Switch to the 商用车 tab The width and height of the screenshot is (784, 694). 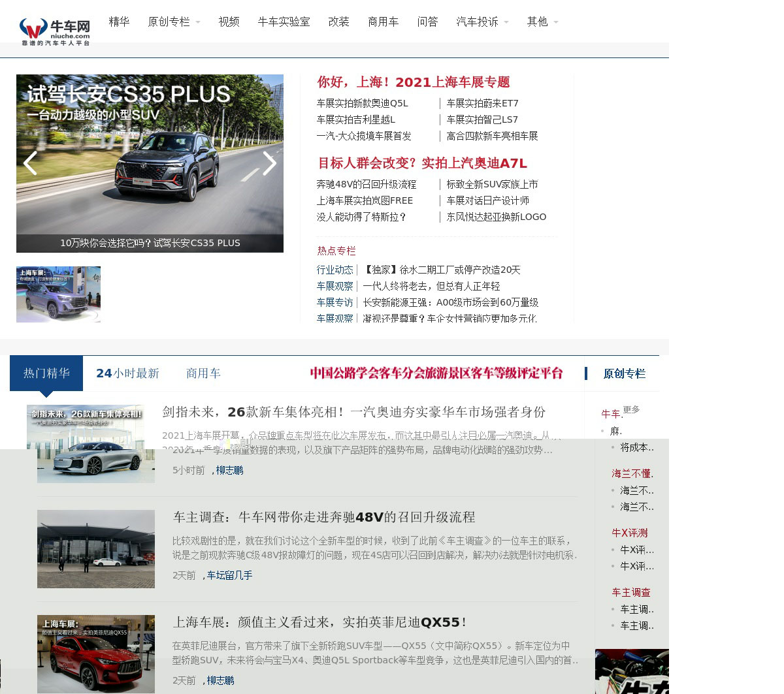[203, 373]
